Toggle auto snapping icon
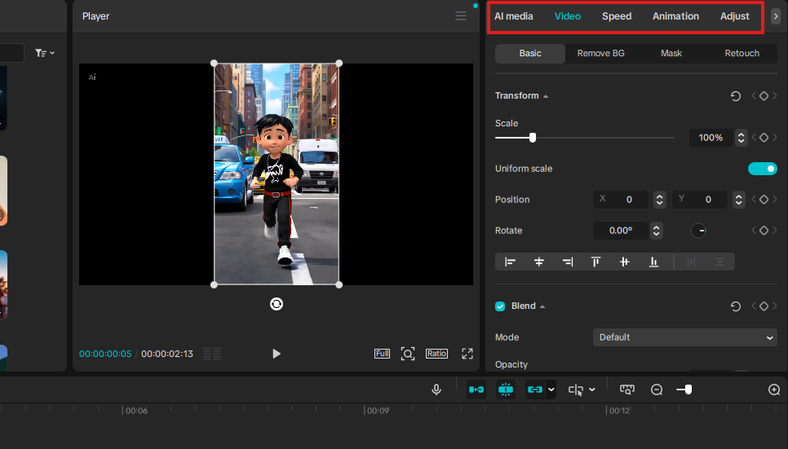The width and height of the screenshot is (788, 449). coord(506,389)
